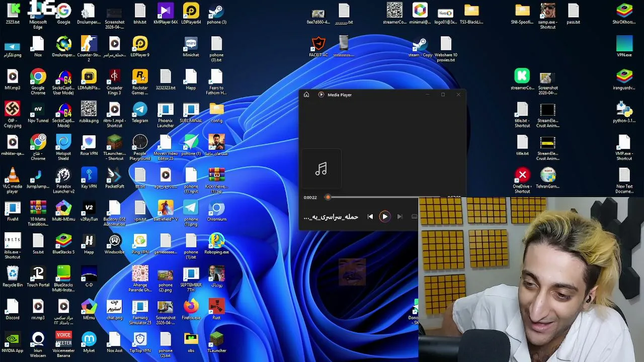The height and width of the screenshot is (362, 644).
Task: Select the Counter-Strike 2 desktop icon
Action: point(89,49)
